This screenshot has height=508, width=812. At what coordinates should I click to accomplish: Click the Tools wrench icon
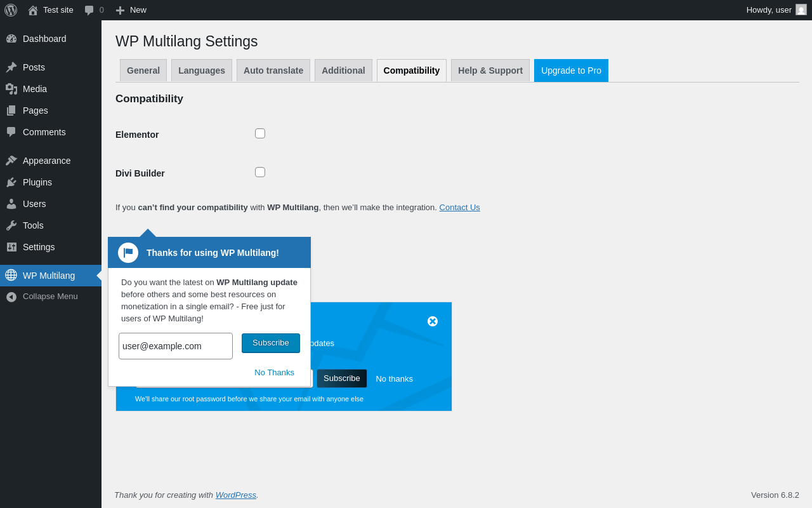tap(11, 225)
